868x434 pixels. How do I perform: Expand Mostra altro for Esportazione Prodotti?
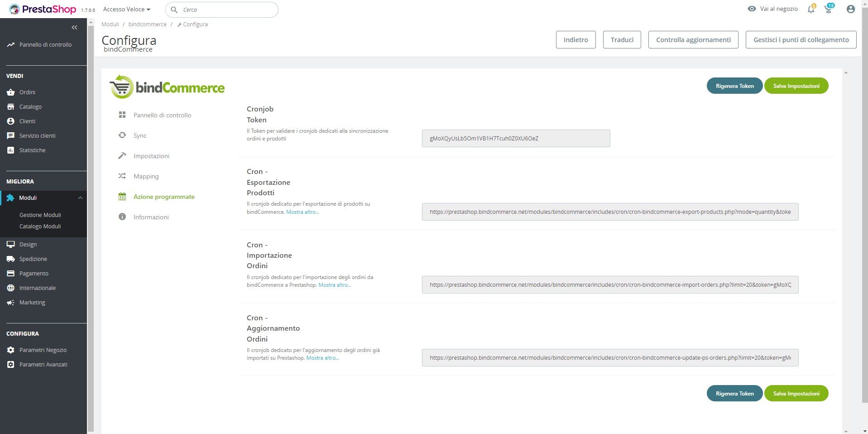302,212
